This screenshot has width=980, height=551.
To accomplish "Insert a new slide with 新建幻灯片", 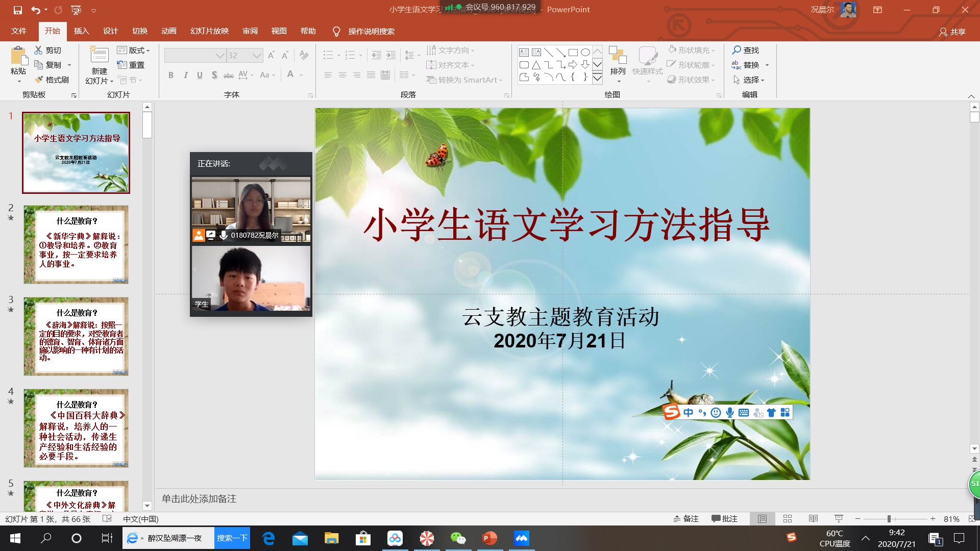I will point(100,65).
